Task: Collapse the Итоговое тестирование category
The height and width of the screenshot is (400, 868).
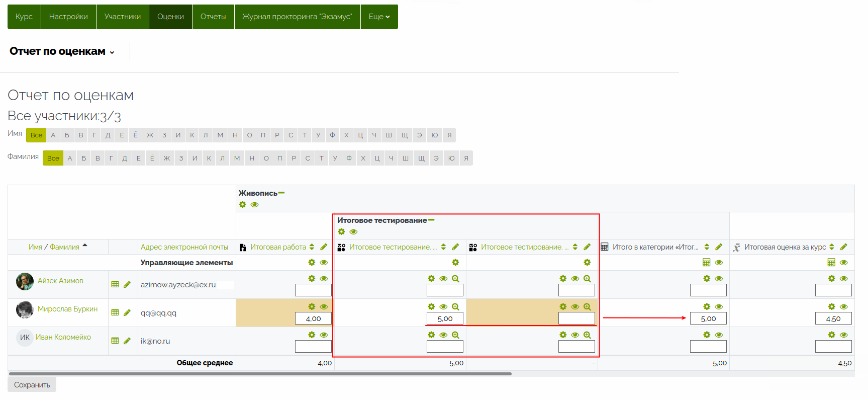Action: click(x=431, y=220)
